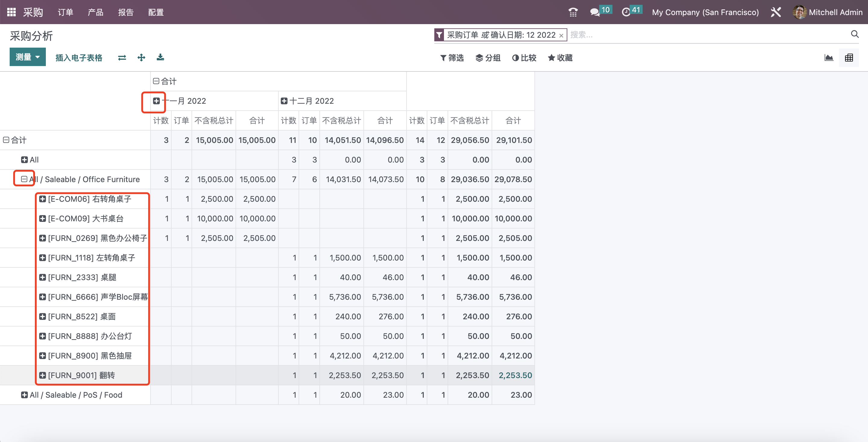Click the expand all cross-arrows icon
Screen dimensions: 868x442
click(x=141, y=58)
